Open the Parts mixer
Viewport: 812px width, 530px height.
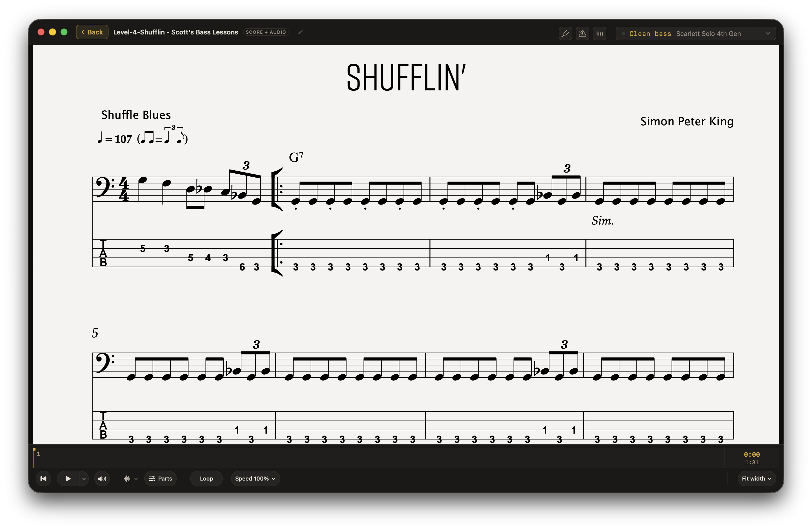click(160, 479)
